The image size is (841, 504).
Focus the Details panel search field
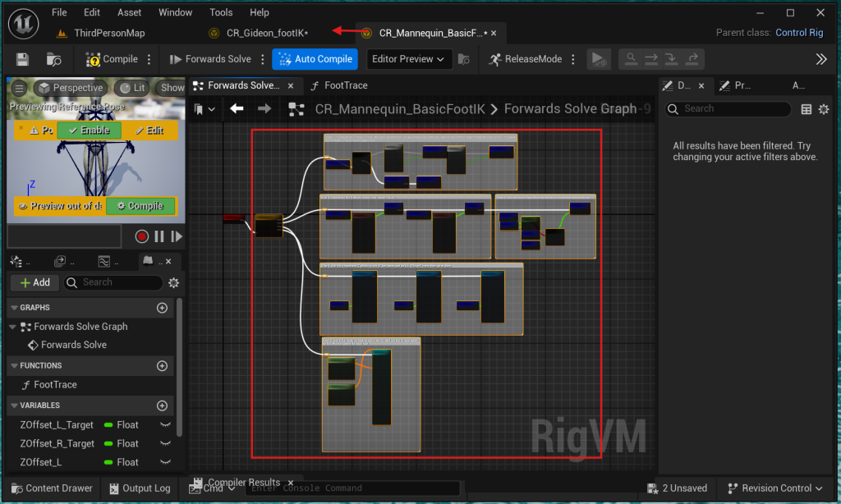pos(728,109)
